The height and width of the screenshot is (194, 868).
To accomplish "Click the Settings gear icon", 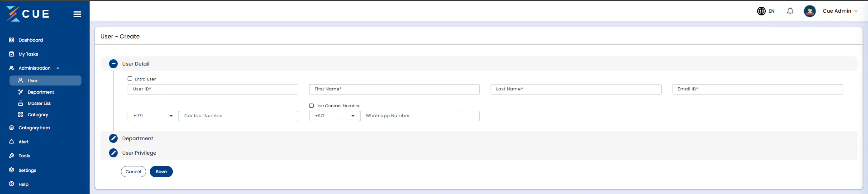I will (11, 170).
